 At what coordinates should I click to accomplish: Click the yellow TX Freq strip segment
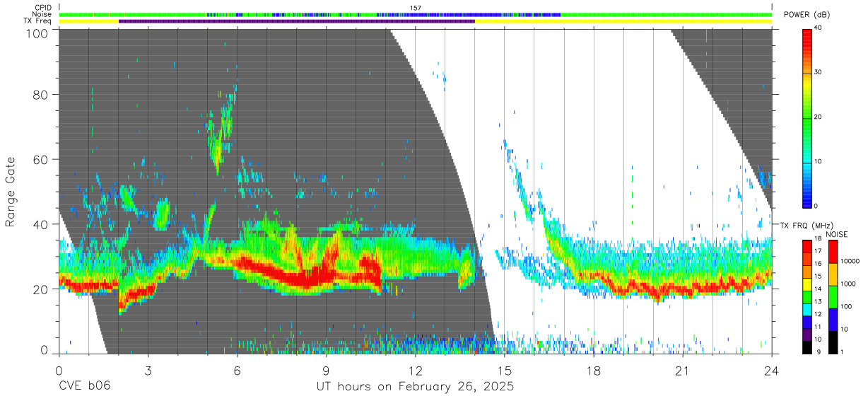(623, 21)
